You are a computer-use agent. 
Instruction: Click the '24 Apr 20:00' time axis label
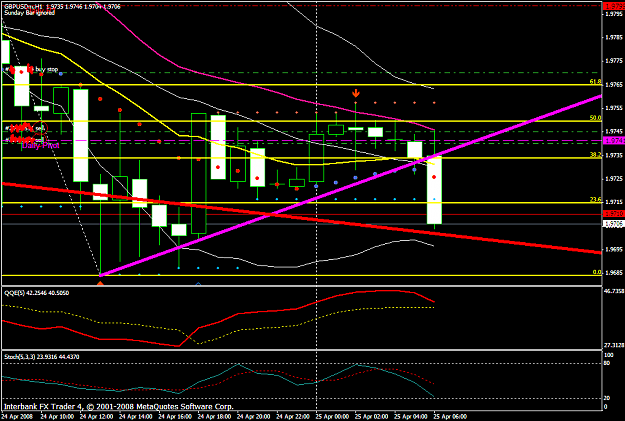click(x=254, y=417)
